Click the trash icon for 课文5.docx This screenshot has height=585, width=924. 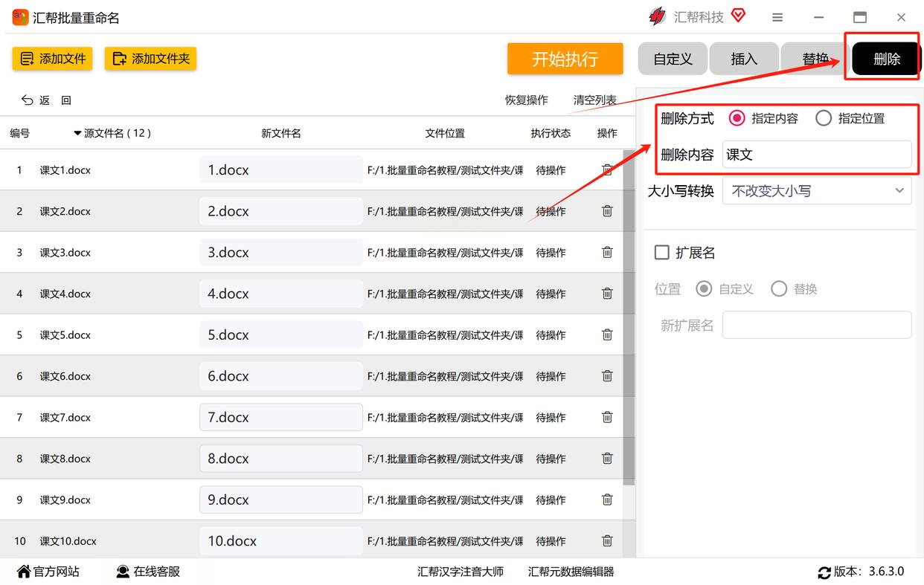607,335
